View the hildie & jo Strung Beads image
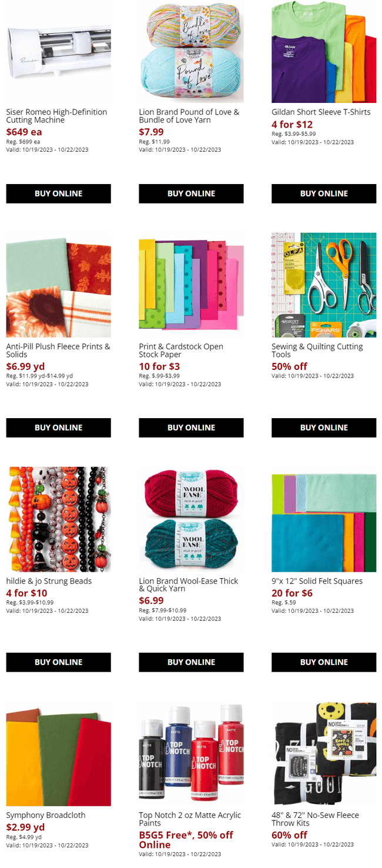 (58, 519)
